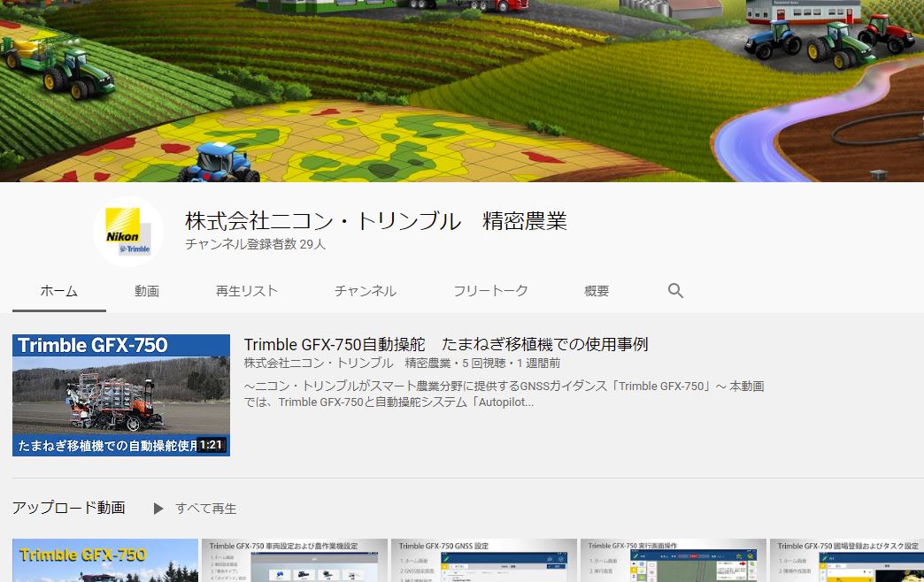The height and width of the screenshot is (582, 924).
Task: Click the 1:21 duration badge on the thumbnail
Action: point(211,445)
